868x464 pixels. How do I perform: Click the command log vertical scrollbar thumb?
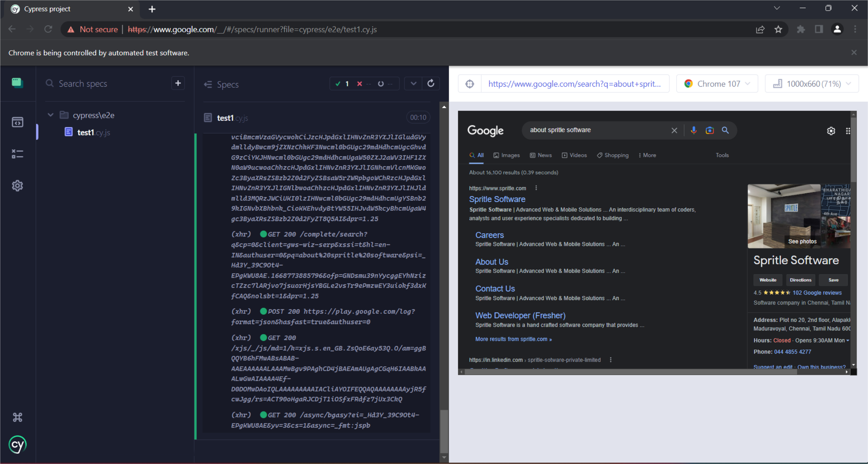pyautogui.click(x=444, y=431)
